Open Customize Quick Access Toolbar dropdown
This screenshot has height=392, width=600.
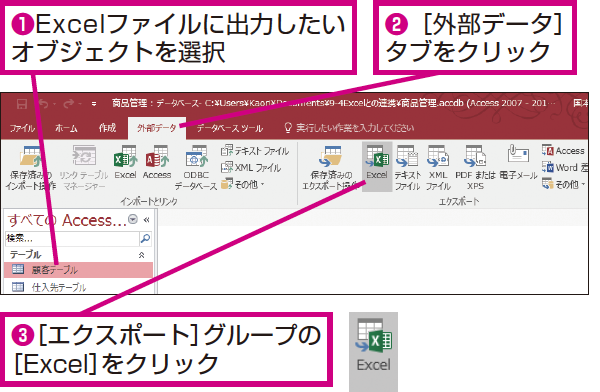(94, 104)
